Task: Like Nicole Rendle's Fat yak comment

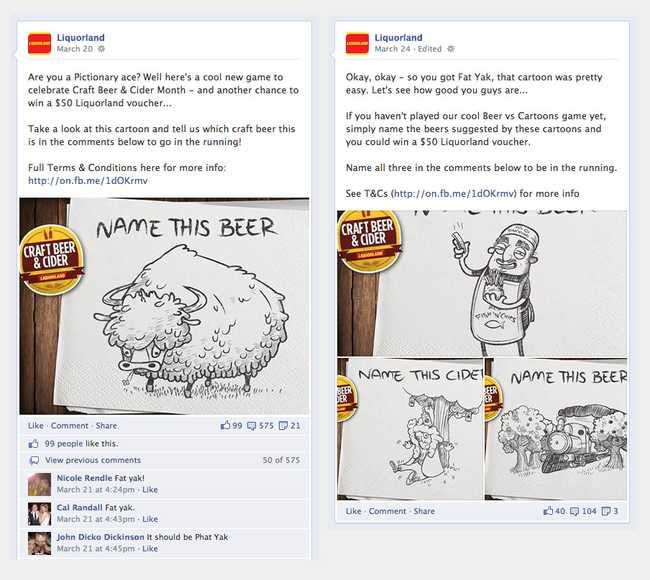Action: tap(150, 490)
